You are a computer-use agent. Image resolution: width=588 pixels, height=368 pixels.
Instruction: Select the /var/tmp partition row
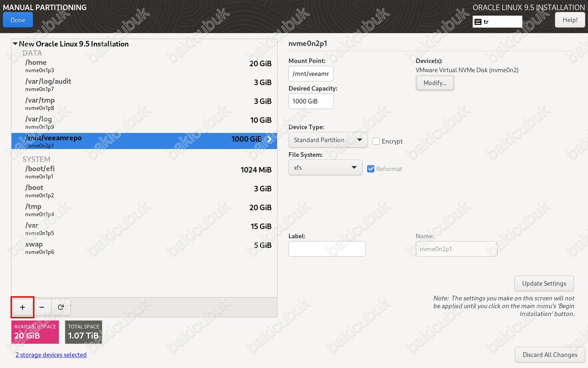(x=144, y=103)
